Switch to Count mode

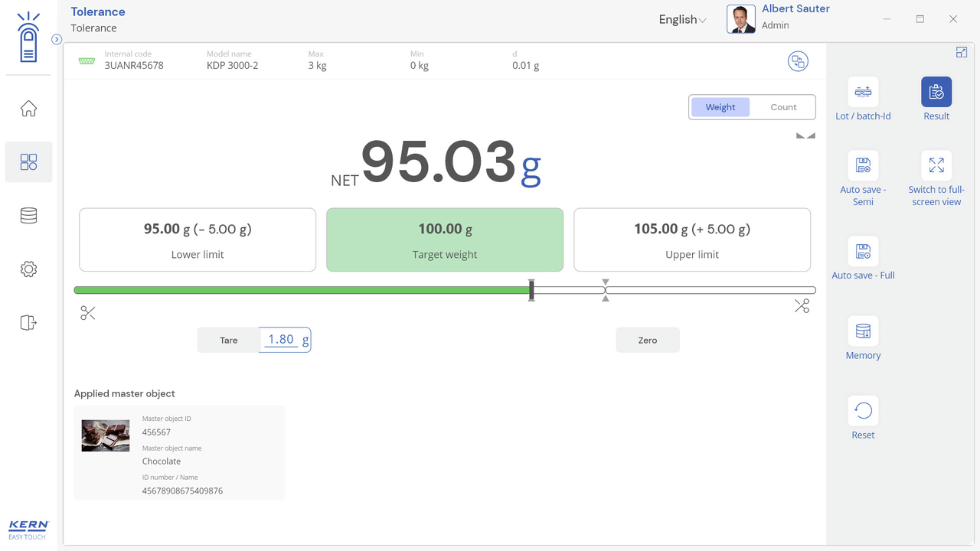point(782,107)
